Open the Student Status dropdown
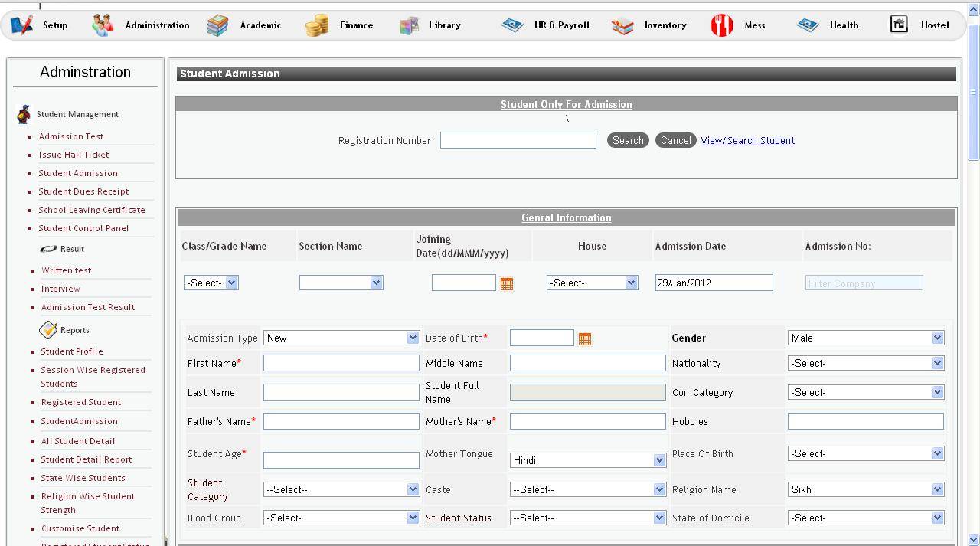This screenshot has height=546, width=980. point(588,518)
